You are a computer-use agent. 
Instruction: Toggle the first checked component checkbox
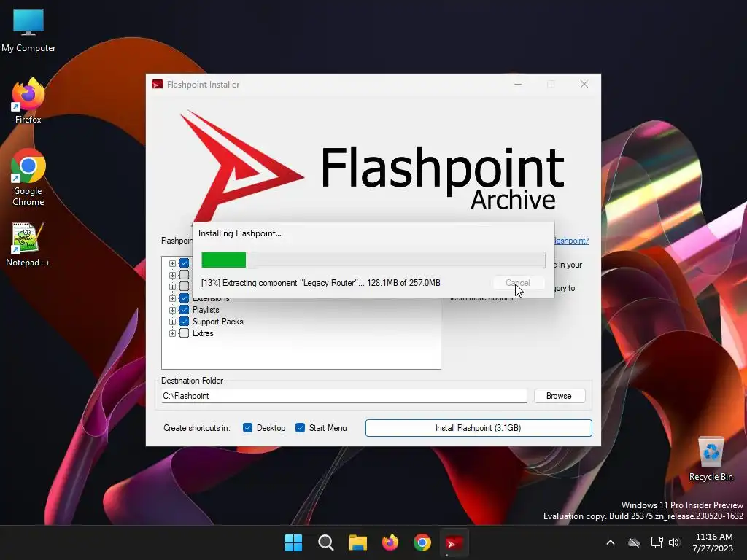(x=185, y=262)
